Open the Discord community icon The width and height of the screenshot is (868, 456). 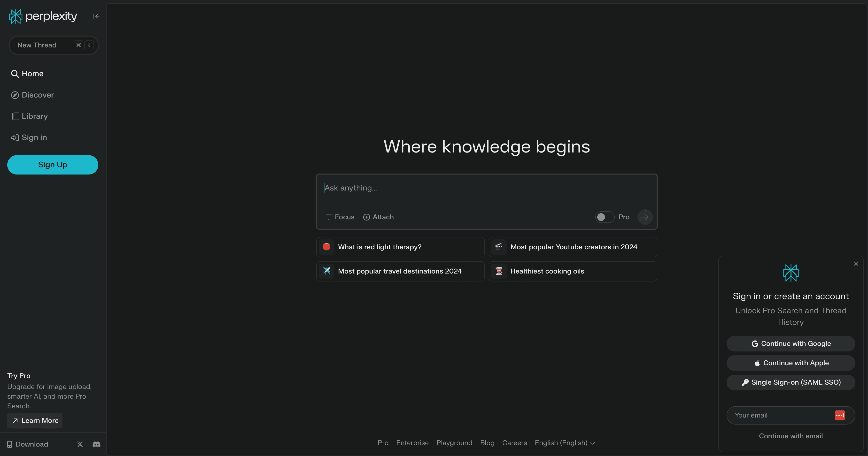pos(96,444)
